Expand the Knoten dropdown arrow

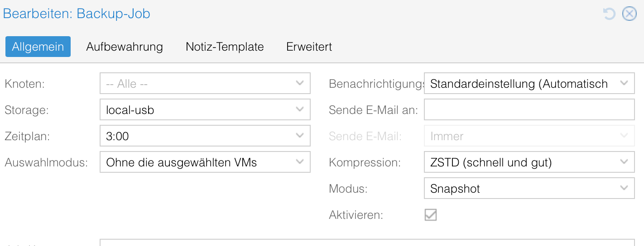[x=299, y=84]
